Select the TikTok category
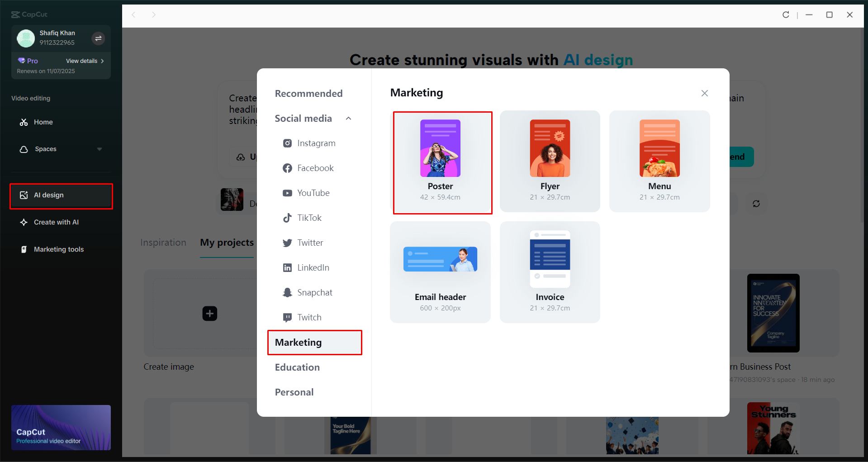 pos(309,218)
